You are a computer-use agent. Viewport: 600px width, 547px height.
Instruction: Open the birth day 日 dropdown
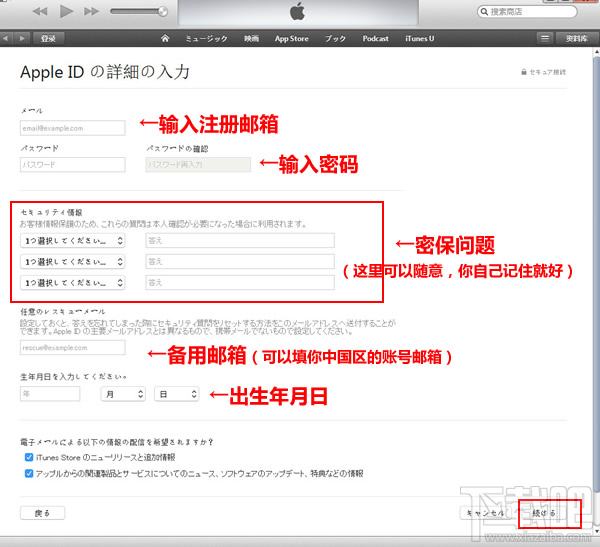coord(177,394)
